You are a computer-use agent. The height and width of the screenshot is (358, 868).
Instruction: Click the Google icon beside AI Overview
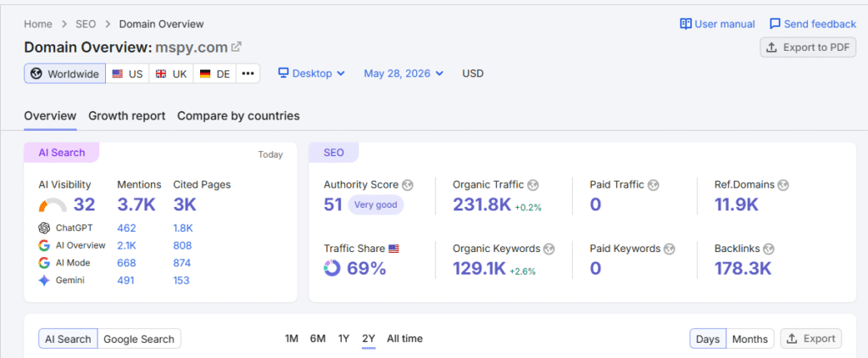click(x=44, y=245)
